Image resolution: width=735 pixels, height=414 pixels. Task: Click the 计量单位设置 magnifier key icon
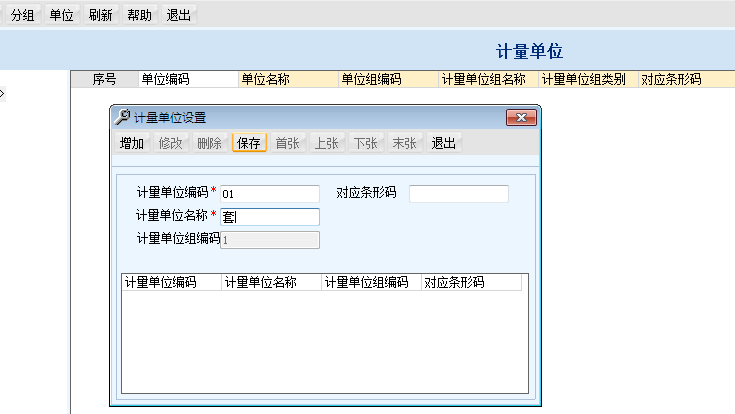tap(123, 117)
